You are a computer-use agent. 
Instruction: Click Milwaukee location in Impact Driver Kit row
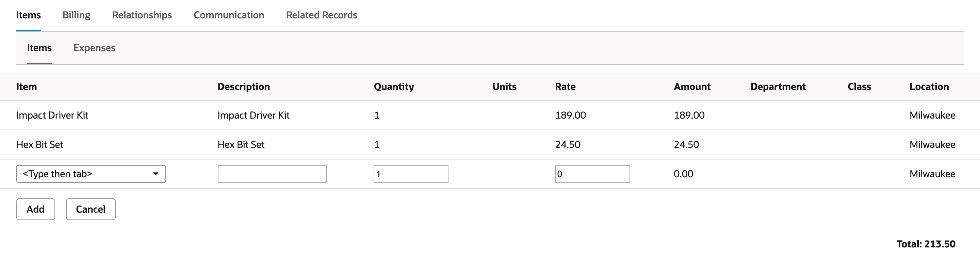click(932, 116)
